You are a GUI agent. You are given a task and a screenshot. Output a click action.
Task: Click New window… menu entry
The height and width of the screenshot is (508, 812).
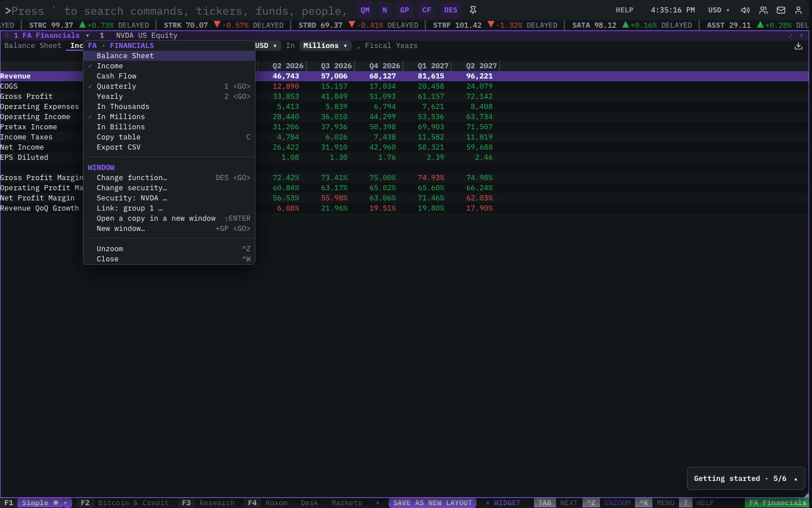pos(169,229)
